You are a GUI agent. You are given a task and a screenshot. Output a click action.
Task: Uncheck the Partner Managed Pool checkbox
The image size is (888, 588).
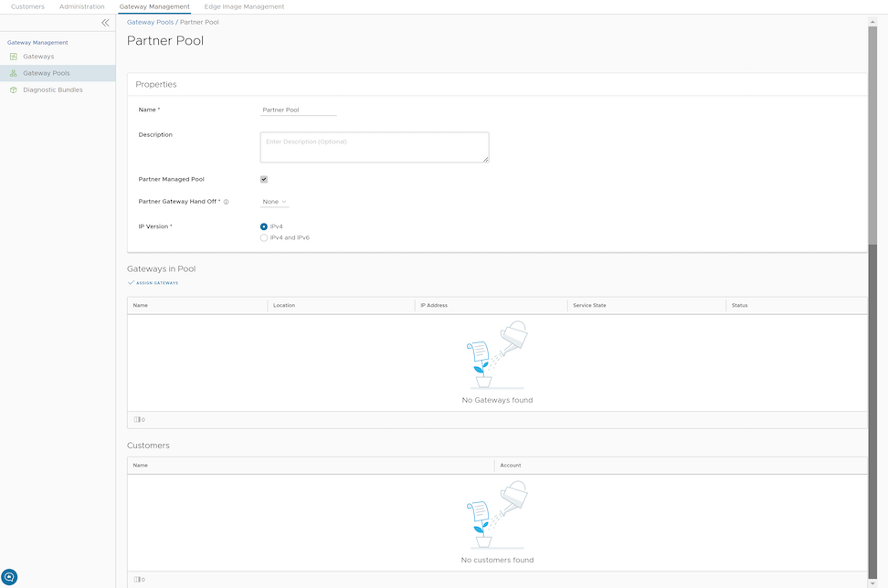click(x=263, y=179)
